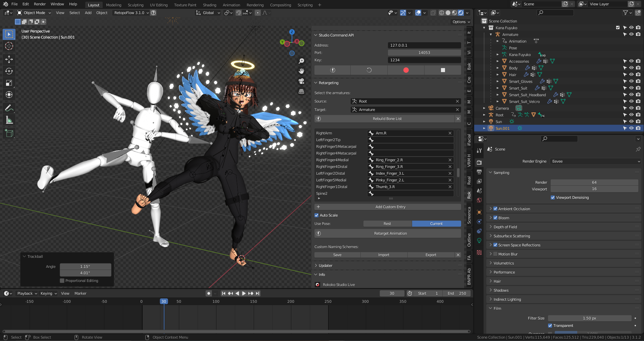Select the Annotate tool
644x341 pixels.
pyautogui.click(x=9, y=108)
